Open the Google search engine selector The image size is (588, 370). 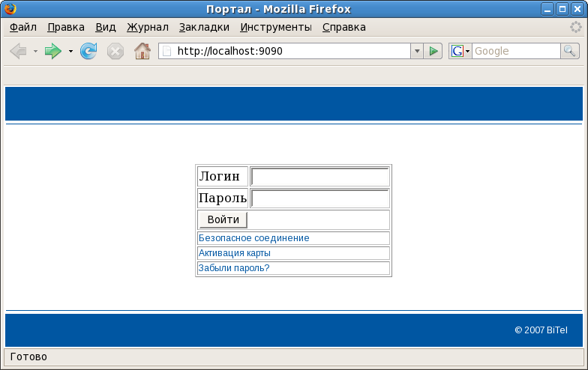pos(460,51)
